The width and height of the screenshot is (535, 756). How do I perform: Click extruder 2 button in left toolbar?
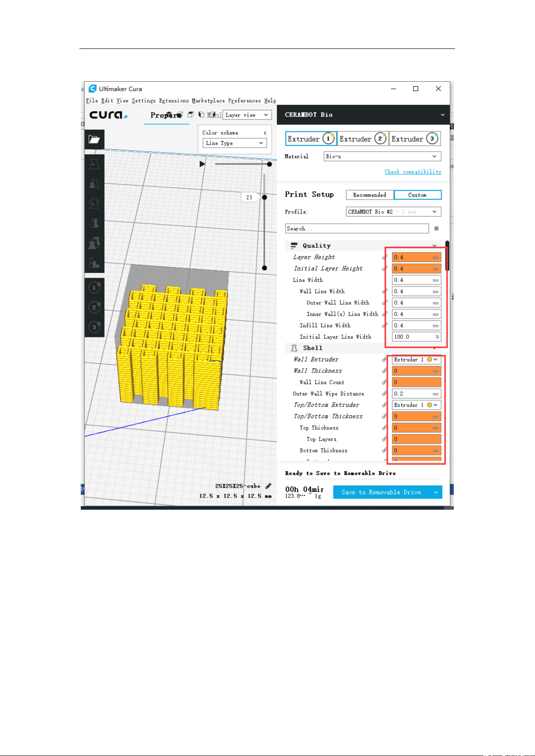(x=94, y=307)
